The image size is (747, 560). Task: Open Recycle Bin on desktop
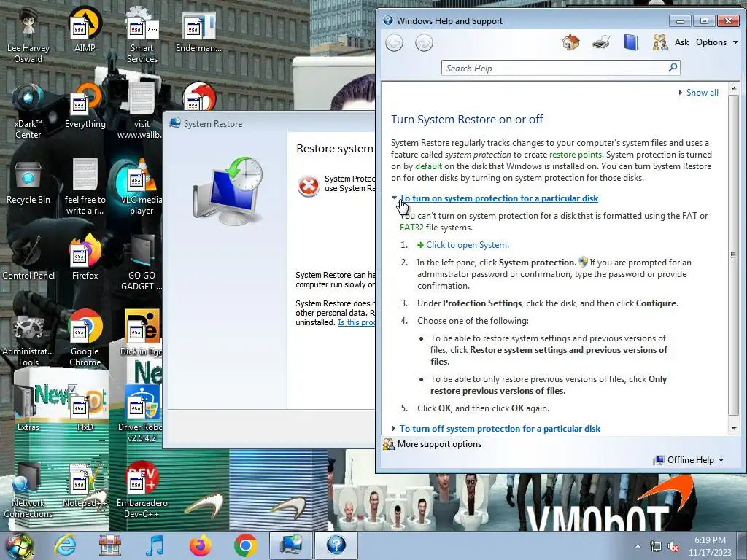[28, 182]
